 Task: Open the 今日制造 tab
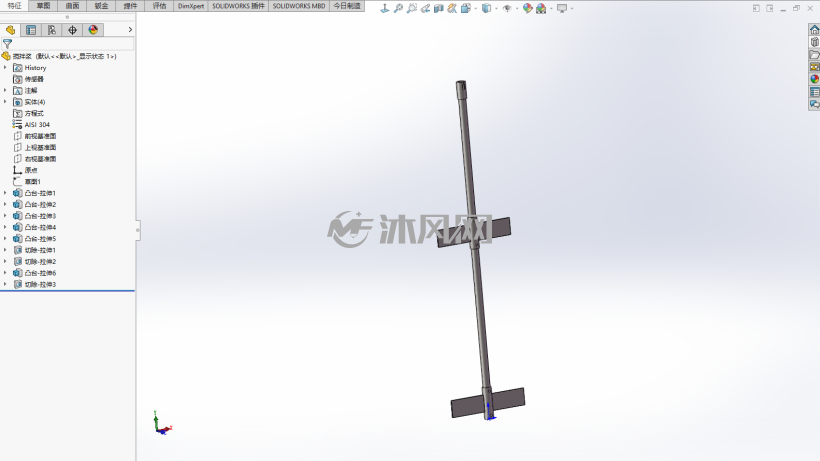[x=347, y=6]
